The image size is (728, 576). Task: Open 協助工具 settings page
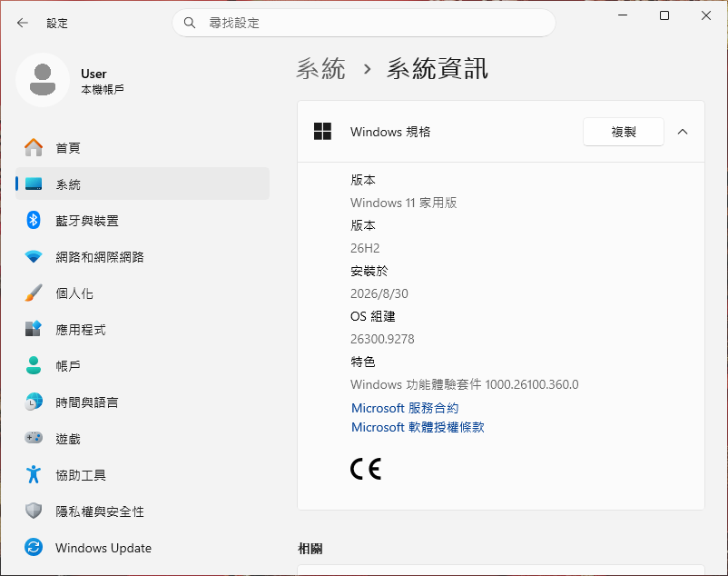pyautogui.click(x=143, y=475)
